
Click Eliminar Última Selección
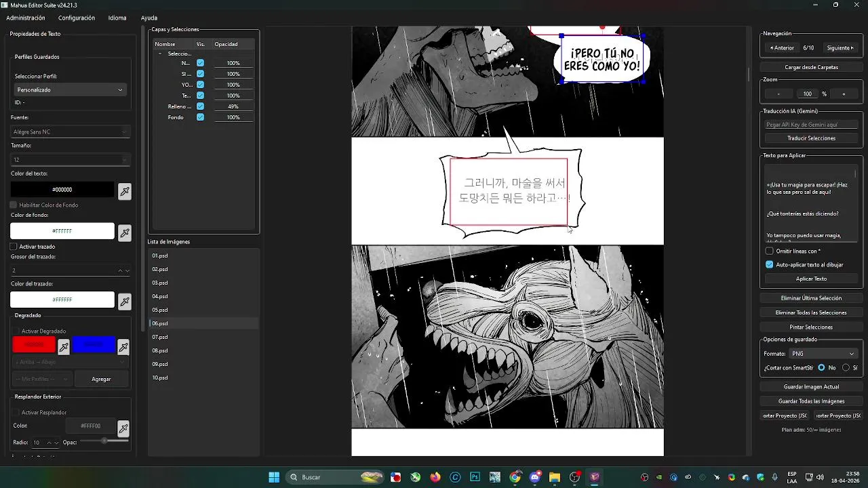[811, 298]
